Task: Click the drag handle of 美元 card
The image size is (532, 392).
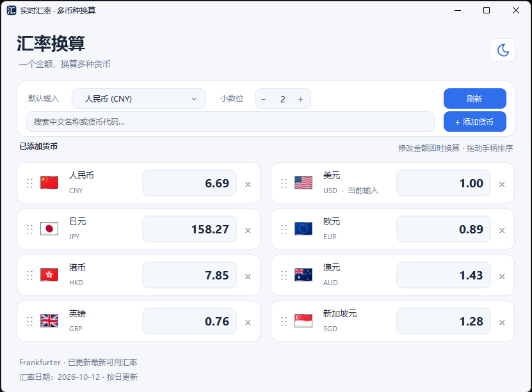Action: (284, 184)
